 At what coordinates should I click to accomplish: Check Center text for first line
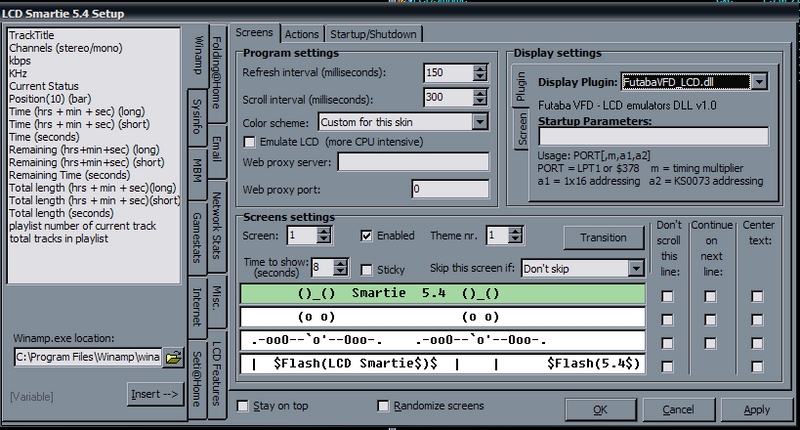coord(757,296)
